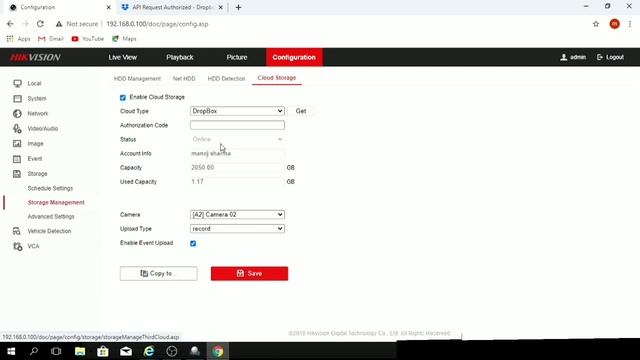Switch to the Dropbox API Request browser tab
Viewport: 640px width, 360px height.
click(x=172, y=7)
